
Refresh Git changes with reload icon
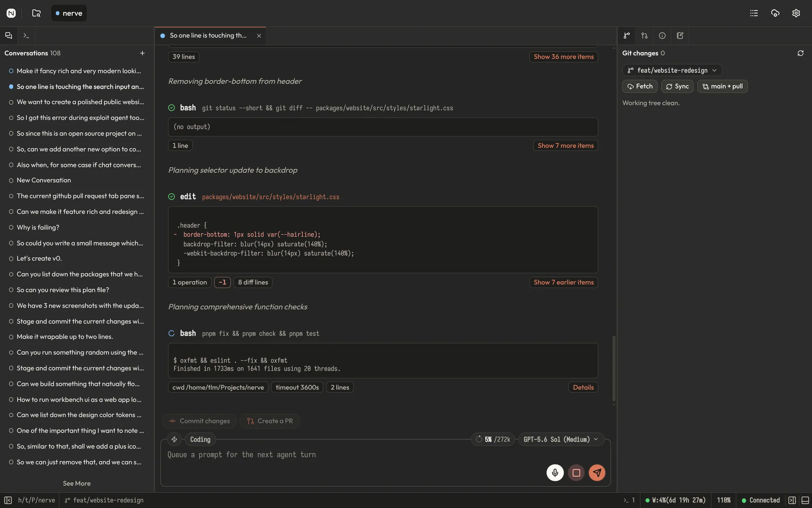[800, 53]
